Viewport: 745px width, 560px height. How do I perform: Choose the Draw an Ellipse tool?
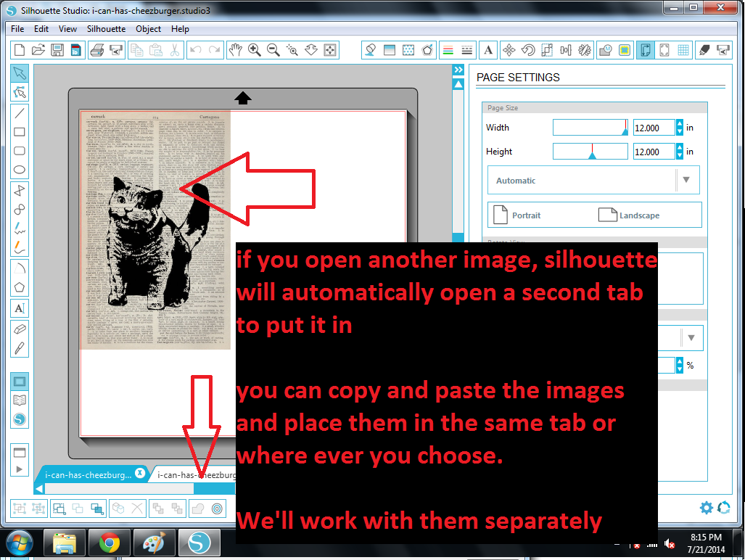click(x=20, y=170)
